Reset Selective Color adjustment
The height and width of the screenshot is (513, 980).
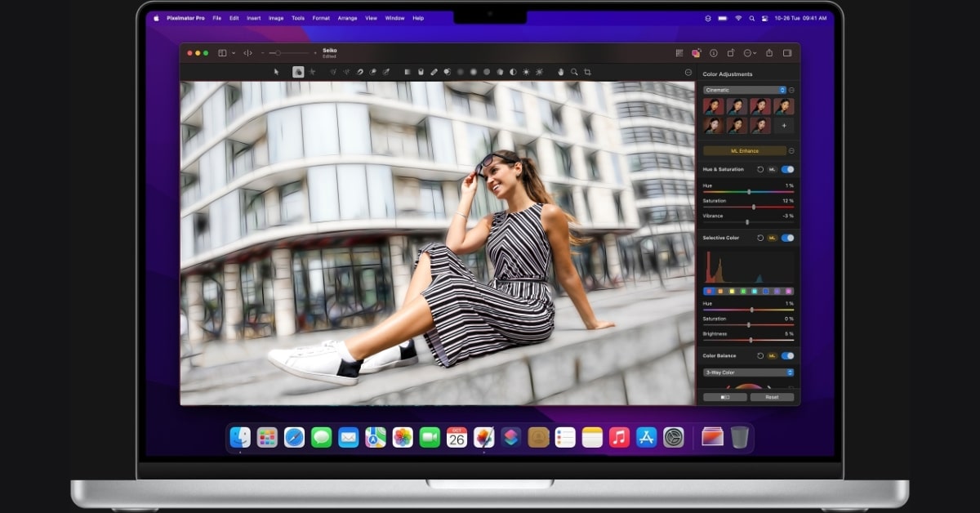click(x=760, y=238)
